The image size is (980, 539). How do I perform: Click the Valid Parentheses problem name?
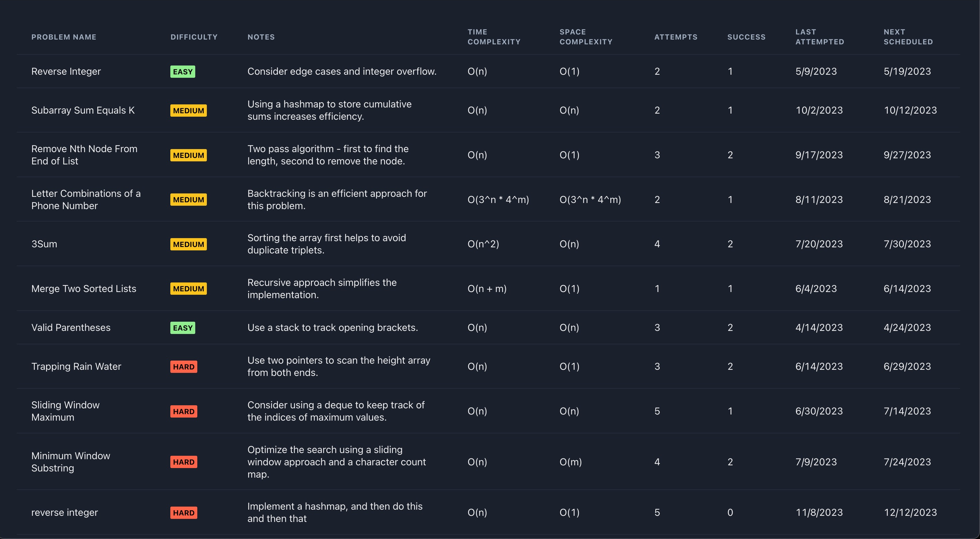tap(71, 327)
